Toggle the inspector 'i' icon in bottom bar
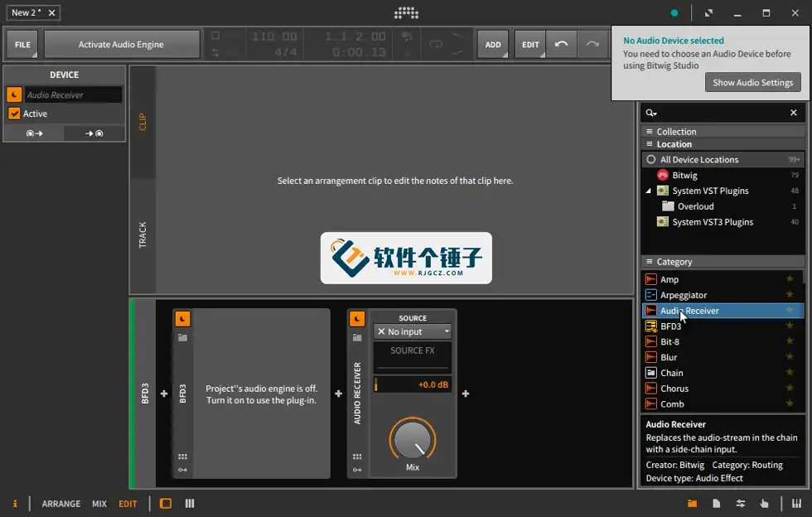The height and width of the screenshot is (517, 812). point(15,504)
